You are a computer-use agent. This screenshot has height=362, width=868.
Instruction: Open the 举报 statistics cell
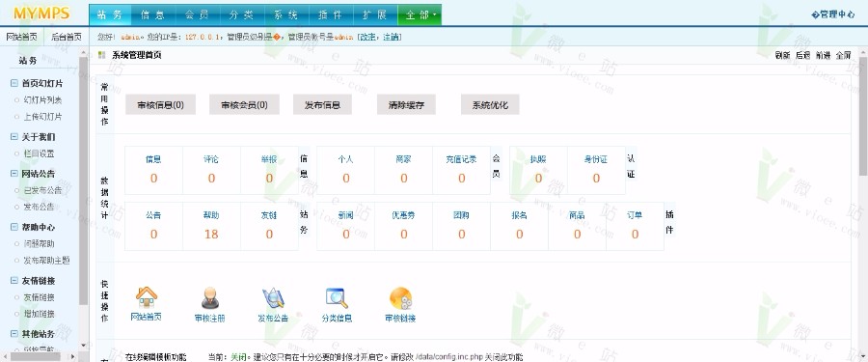269,170
